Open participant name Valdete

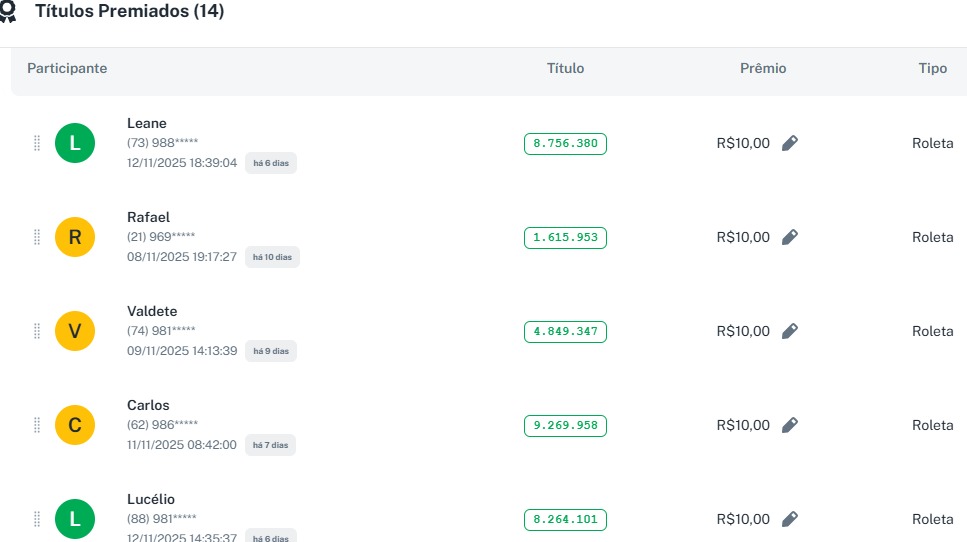tap(152, 311)
